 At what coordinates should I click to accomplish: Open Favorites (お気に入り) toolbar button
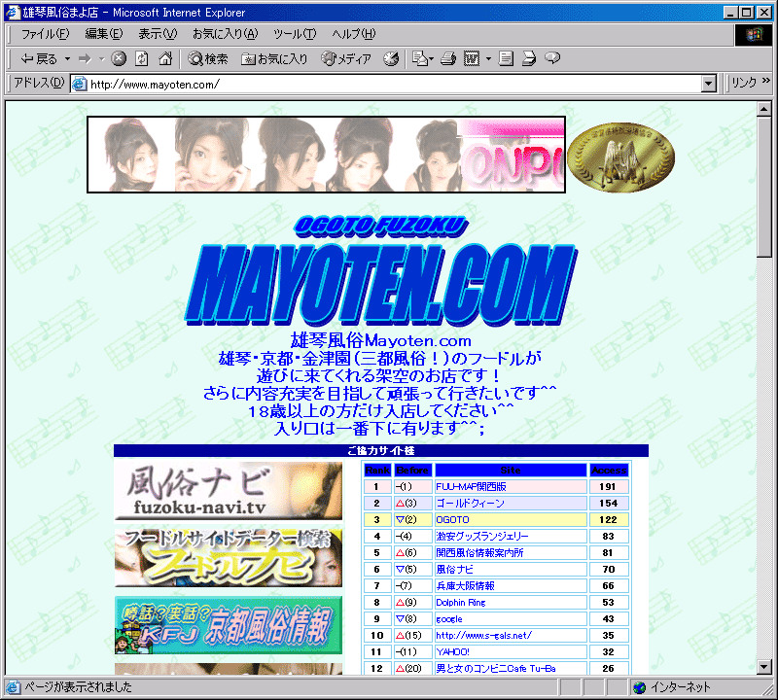tap(274, 59)
